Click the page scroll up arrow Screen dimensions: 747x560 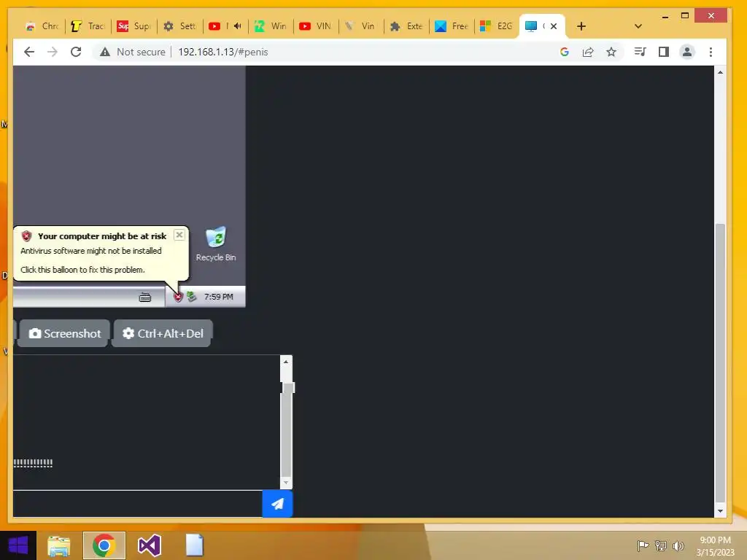click(720, 72)
